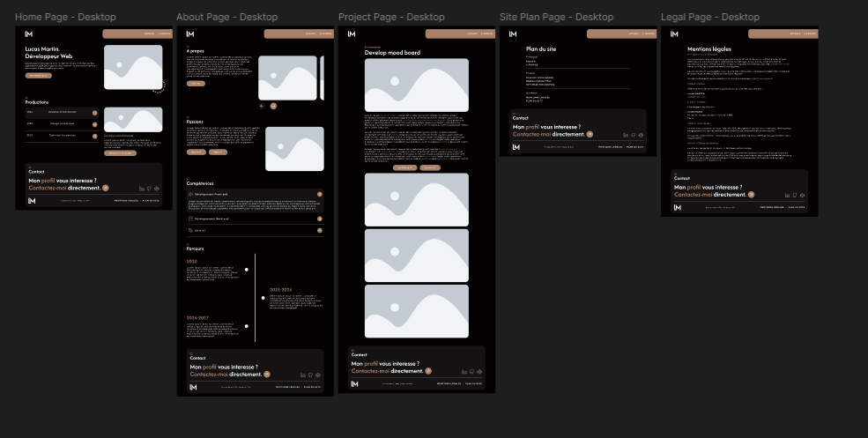Viewport: 868px width, 438px height.
Task: Select the Legal Page - Desktop frame label
Action: (x=710, y=18)
